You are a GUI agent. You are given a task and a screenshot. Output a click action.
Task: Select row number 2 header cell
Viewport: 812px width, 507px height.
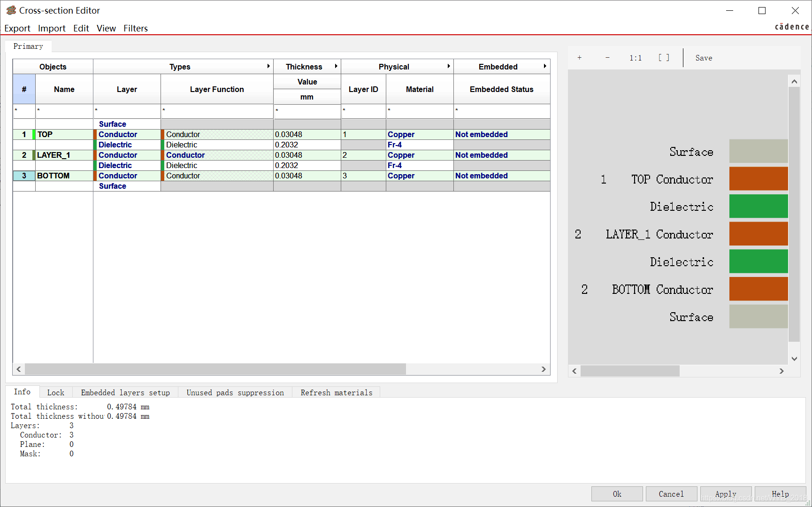tap(24, 155)
